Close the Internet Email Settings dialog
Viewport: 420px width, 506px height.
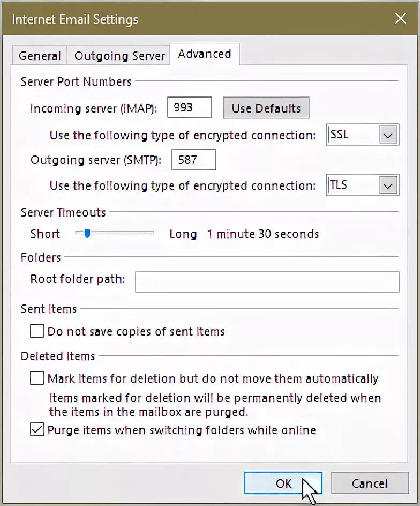pyautogui.click(x=400, y=19)
